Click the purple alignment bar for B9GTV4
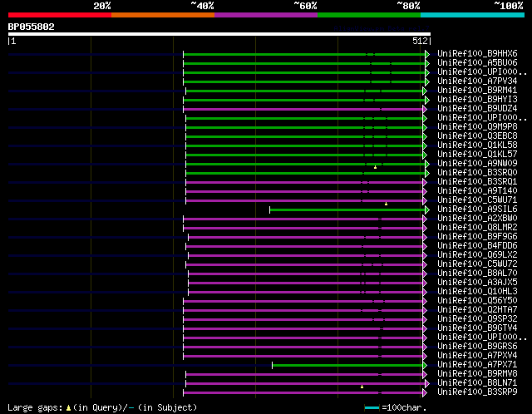The height and width of the screenshot is (414, 532). point(303,329)
